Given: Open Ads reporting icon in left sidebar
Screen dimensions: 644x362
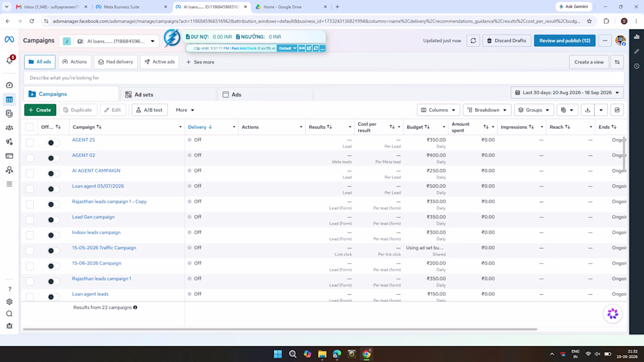Looking at the screenshot, I should (x=9, y=113).
